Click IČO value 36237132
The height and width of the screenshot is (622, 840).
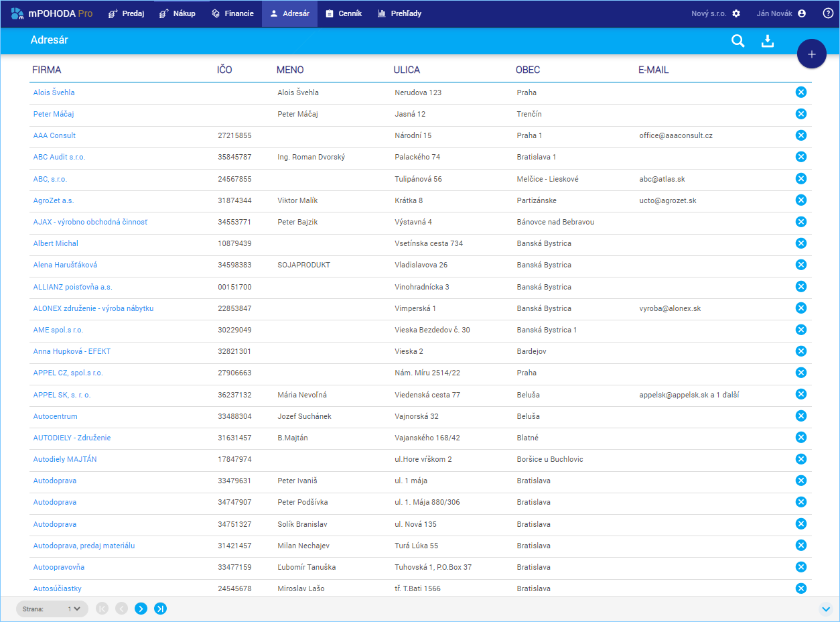tap(235, 395)
